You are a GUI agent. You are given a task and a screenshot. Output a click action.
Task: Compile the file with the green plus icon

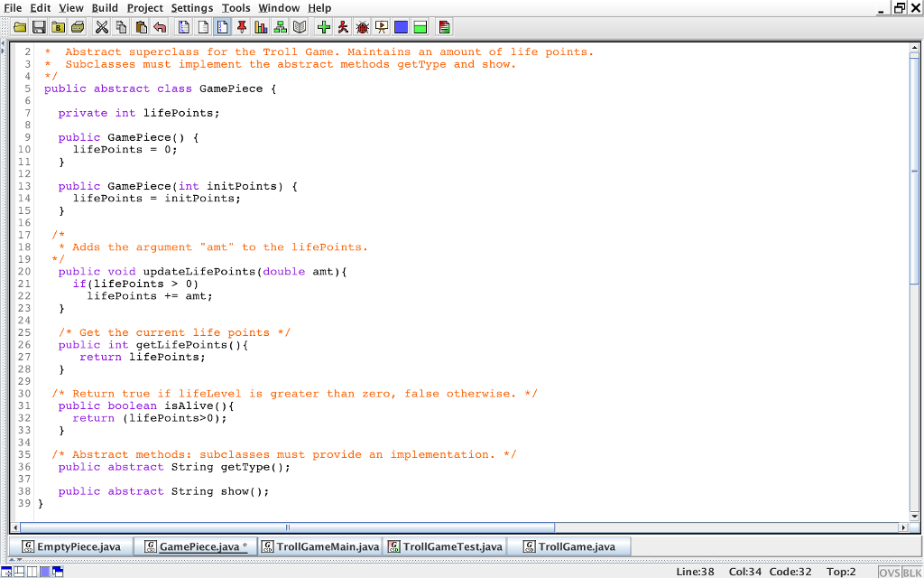[324, 26]
